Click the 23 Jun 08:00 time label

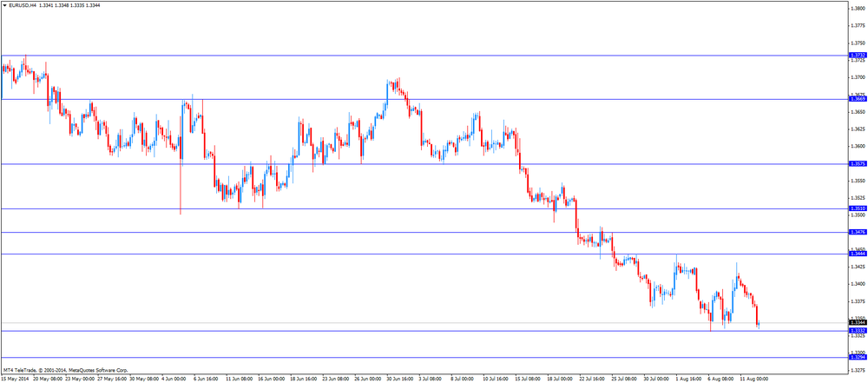point(337,380)
